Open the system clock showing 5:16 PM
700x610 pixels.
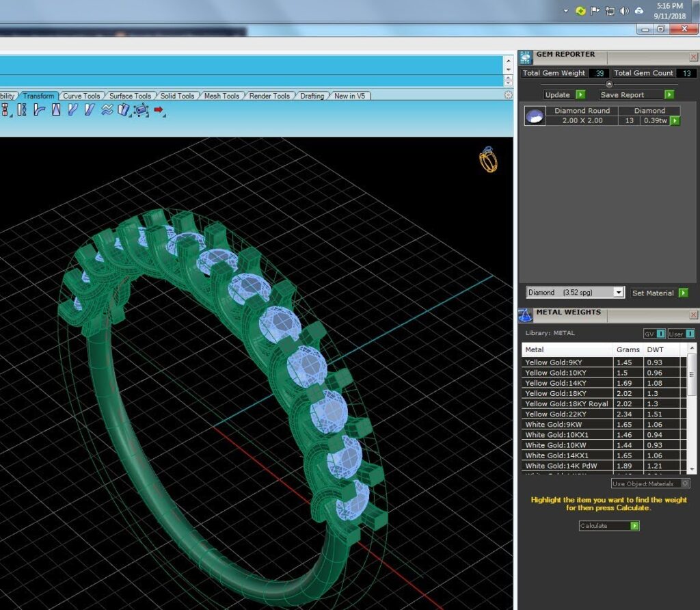[x=669, y=11]
